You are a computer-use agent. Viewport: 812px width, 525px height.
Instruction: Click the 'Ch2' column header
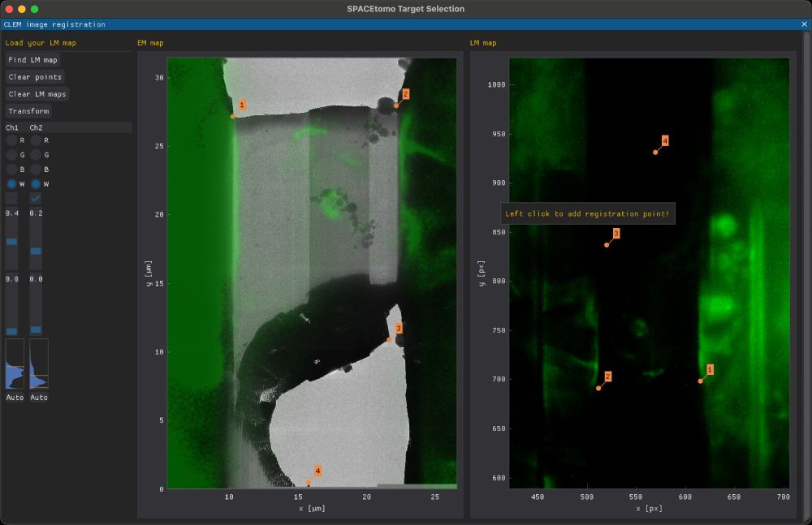pyautogui.click(x=37, y=127)
